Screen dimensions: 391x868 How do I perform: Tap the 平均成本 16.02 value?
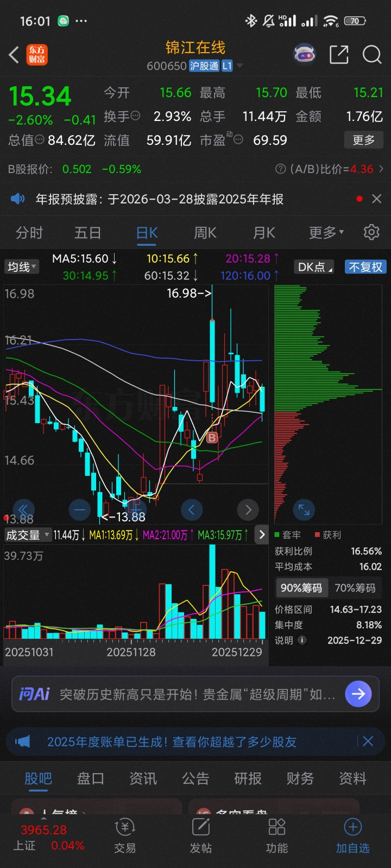pos(370,567)
